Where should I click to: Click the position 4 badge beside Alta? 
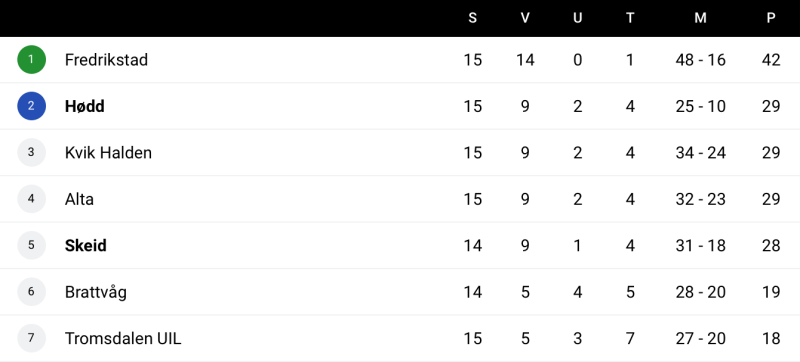31,199
